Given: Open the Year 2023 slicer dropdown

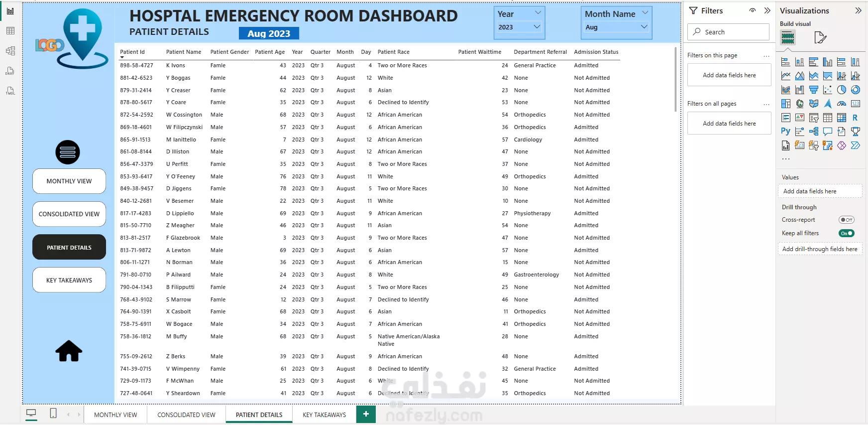Looking at the screenshot, I should (519, 27).
